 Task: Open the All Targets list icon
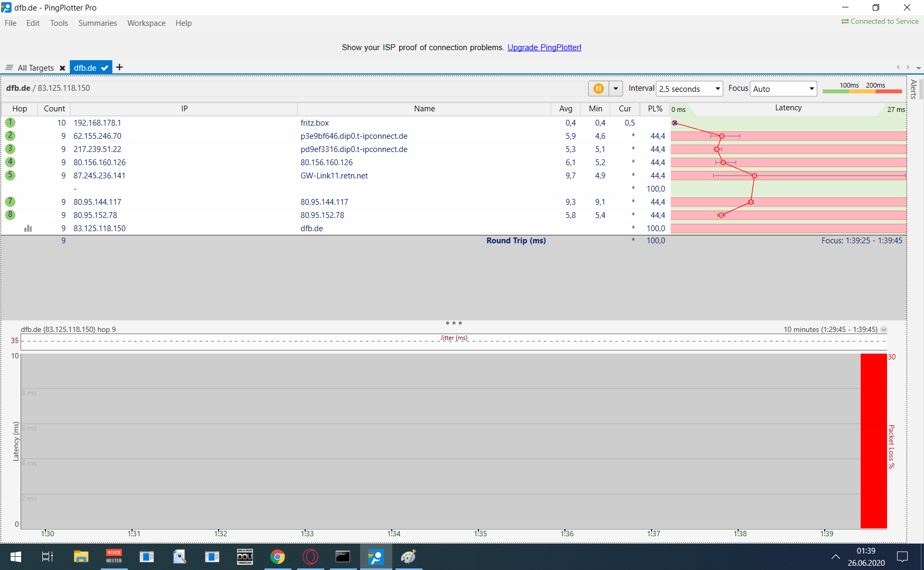[x=9, y=68]
